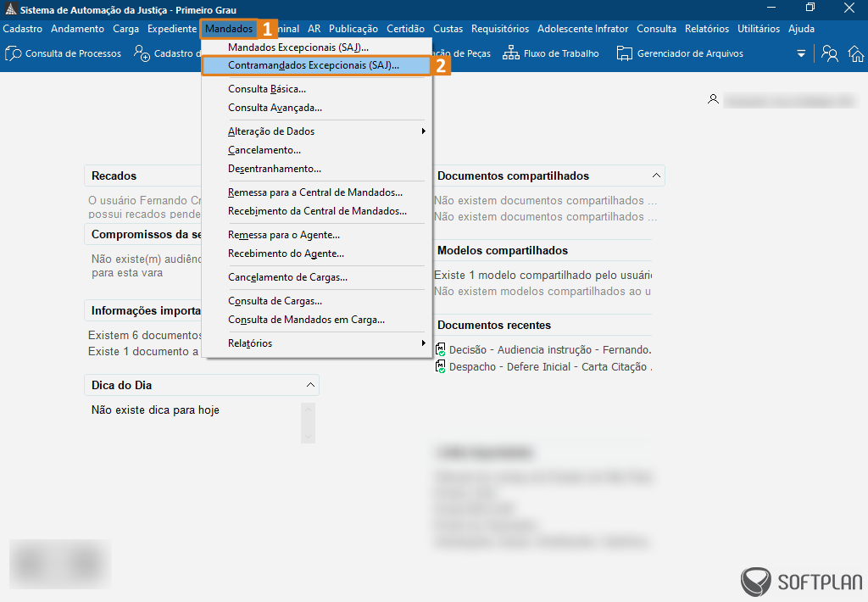Image resolution: width=868 pixels, height=602 pixels.
Task: Click the Dica do Dia scrollbar
Action: click(x=309, y=423)
